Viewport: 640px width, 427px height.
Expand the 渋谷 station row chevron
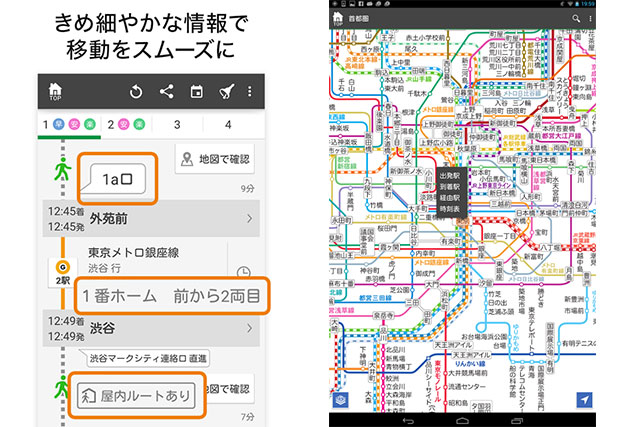coord(249,328)
